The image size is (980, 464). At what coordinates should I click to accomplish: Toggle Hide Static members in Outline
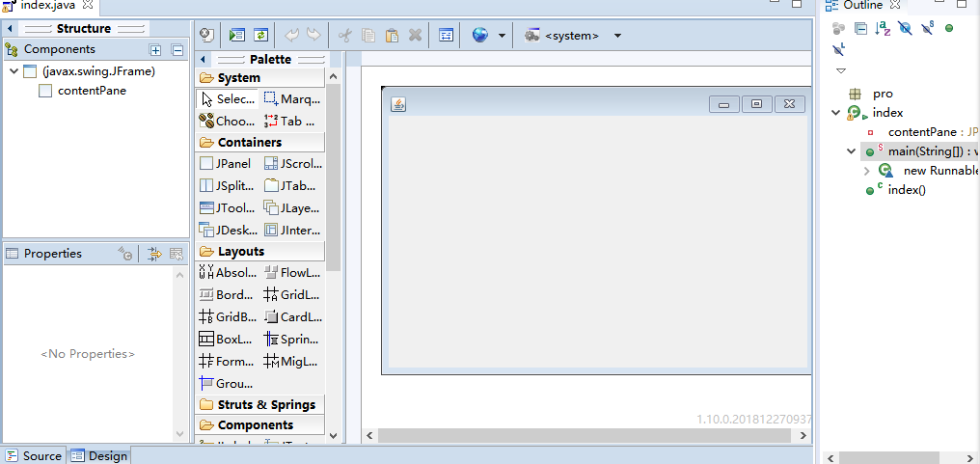tap(927, 28)
